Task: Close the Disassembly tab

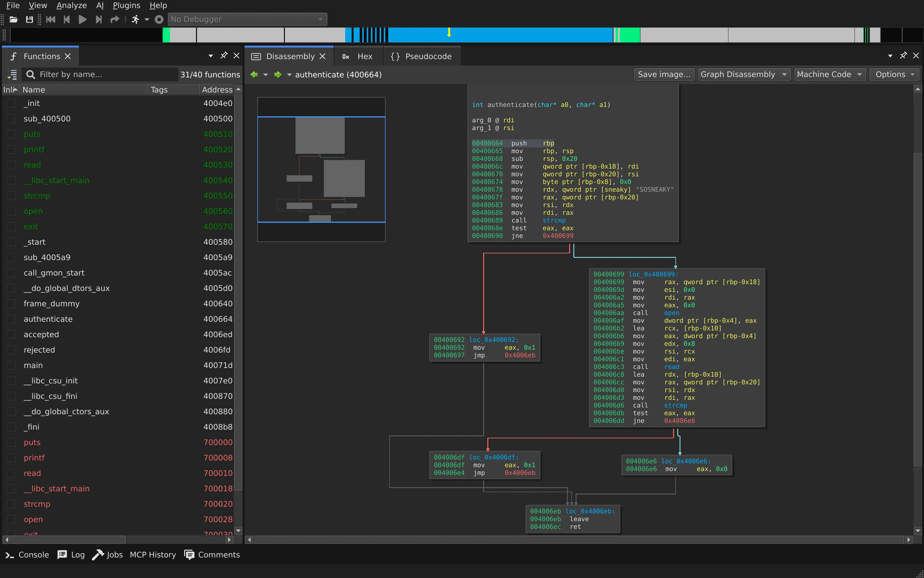Action: click(323, 56)
